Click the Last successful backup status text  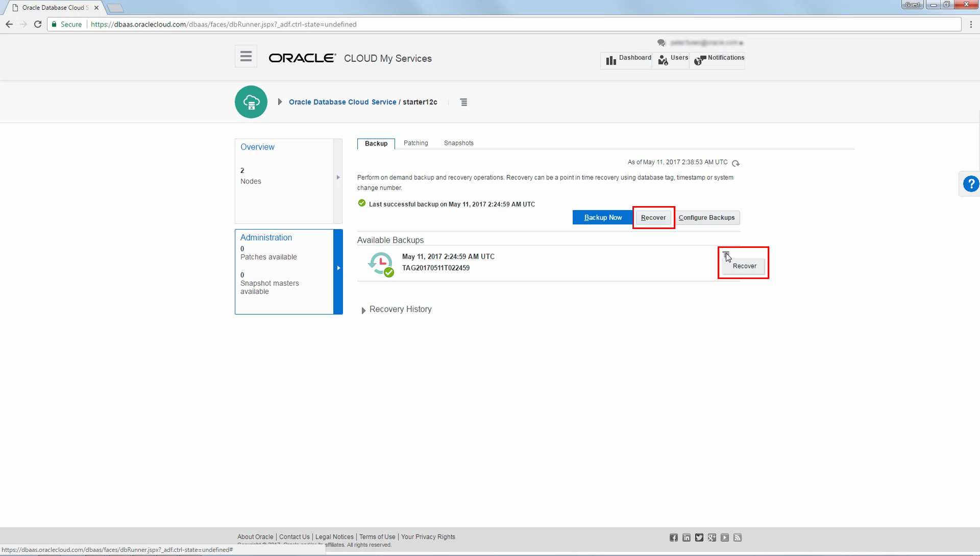(x=452, y=204)
